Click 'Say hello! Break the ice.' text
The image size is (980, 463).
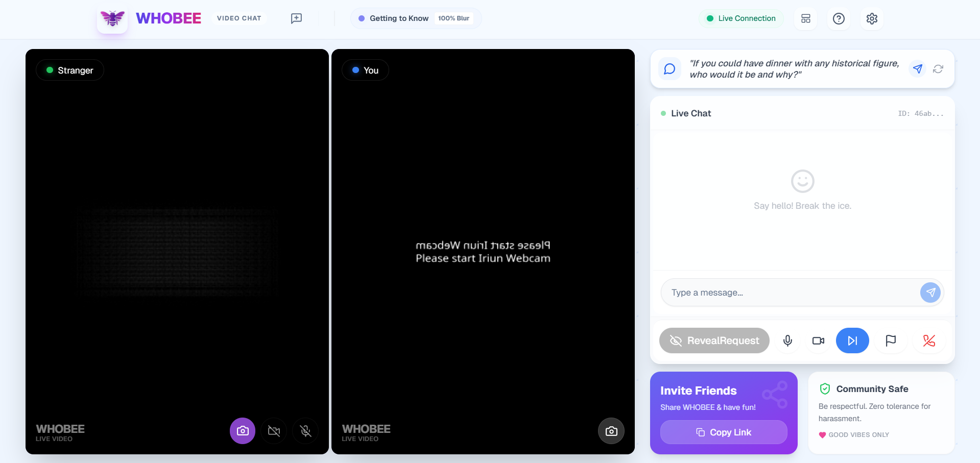point(802,206)
